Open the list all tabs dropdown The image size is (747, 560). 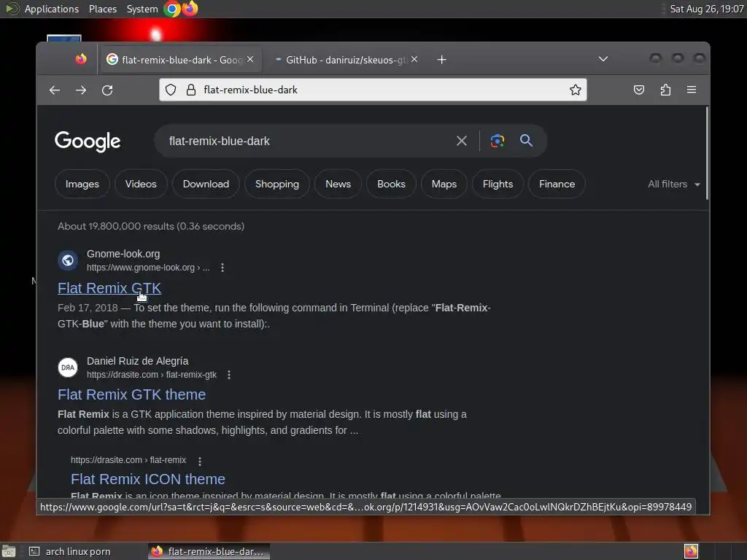(603, 59)
